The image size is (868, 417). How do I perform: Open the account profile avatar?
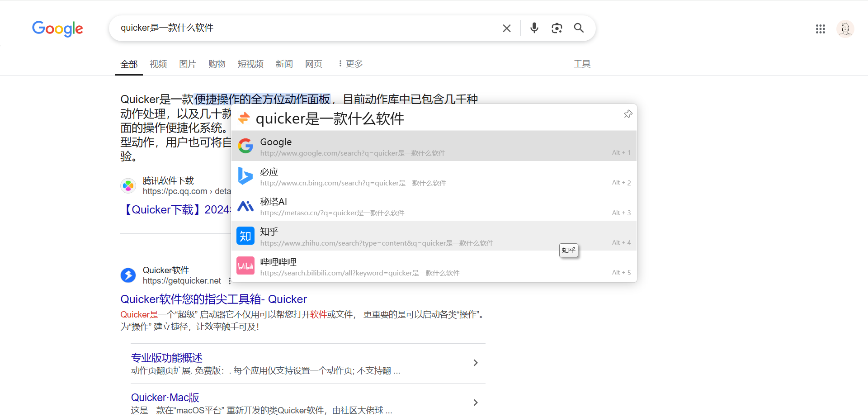point(845,29)
